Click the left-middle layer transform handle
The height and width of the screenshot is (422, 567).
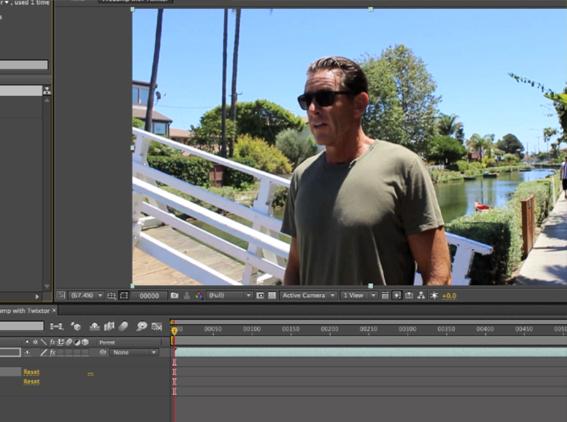point(132,148)
